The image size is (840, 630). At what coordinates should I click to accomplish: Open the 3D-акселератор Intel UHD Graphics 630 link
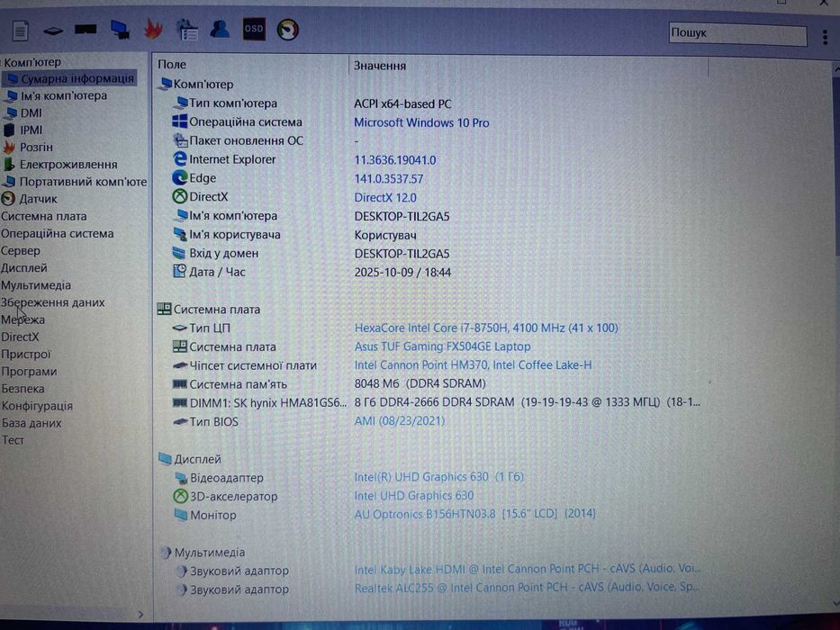click(x=414, y=496)
